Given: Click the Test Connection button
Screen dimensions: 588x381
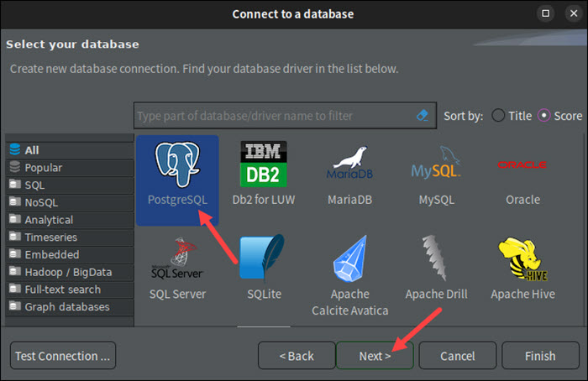Looking at the screenshot, I should (x=63, y=356).
